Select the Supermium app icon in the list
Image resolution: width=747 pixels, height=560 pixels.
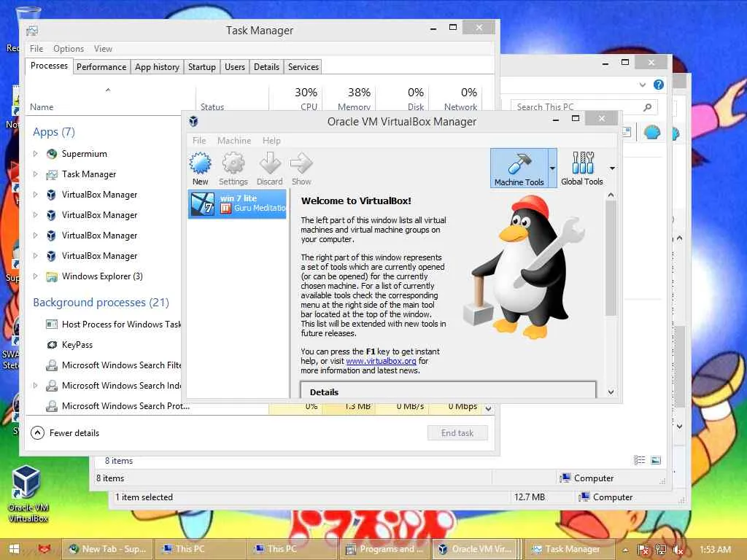tap(52, 154)
